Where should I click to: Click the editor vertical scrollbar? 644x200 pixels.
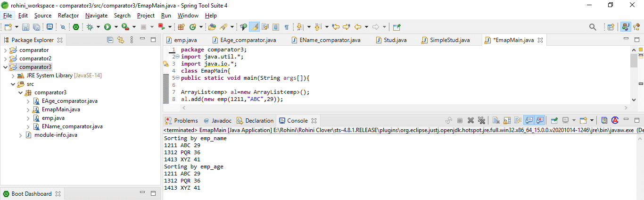tap(633, 76)
